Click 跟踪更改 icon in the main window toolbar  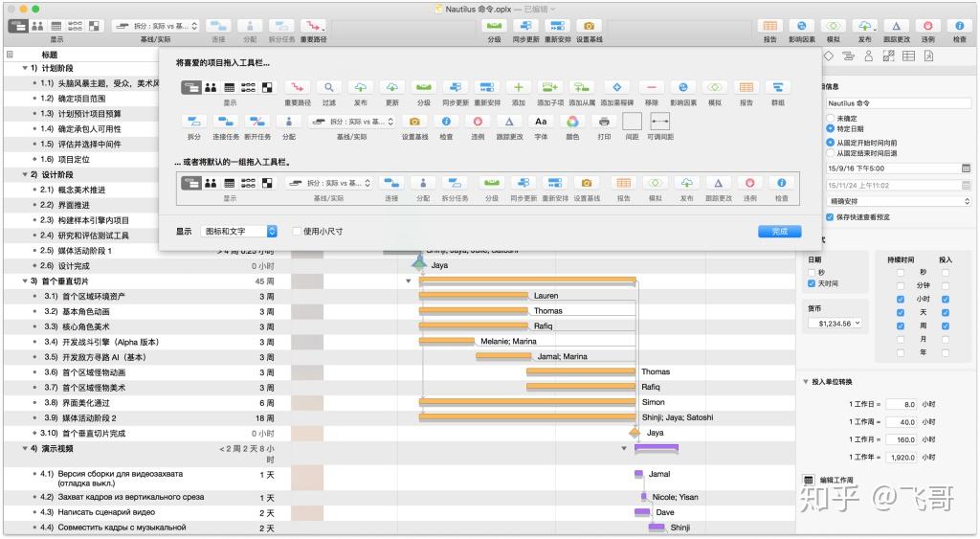click(x=896, y=26)
